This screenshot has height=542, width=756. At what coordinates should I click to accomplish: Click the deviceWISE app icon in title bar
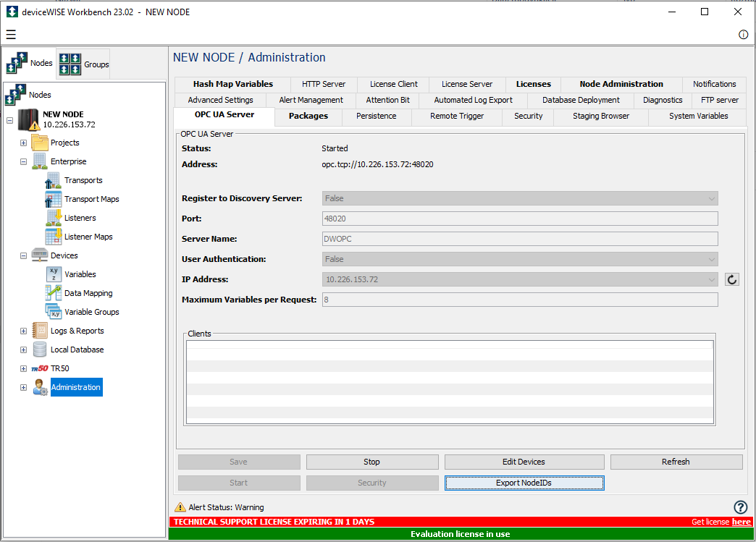pyautogui.click(x=12, y=12)
